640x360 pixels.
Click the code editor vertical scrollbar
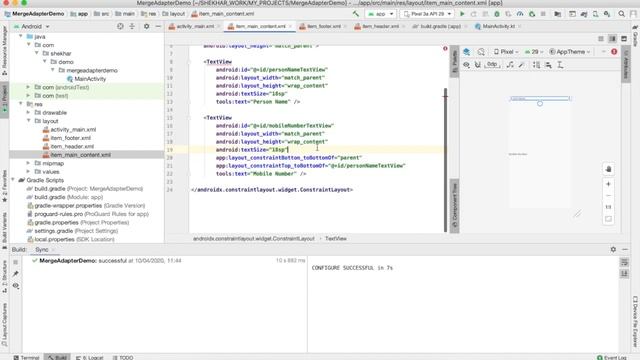[x=445, y=159]
